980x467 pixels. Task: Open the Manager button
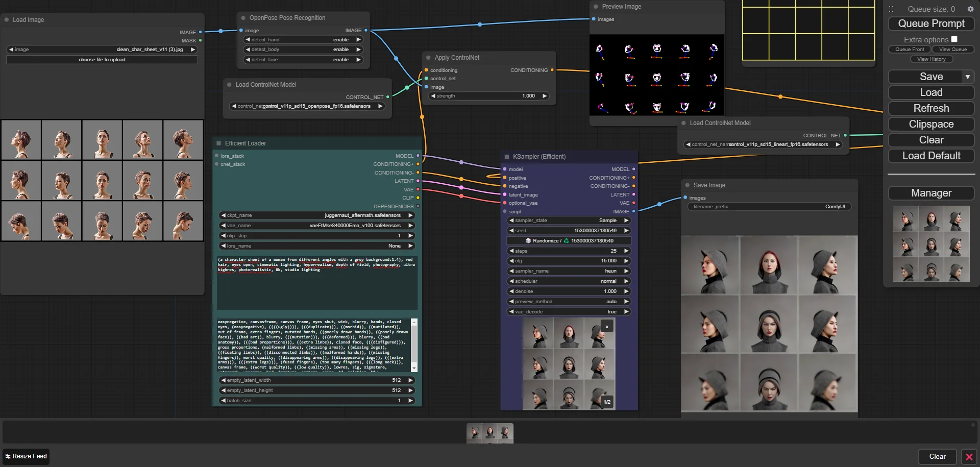tap(931, 193)
